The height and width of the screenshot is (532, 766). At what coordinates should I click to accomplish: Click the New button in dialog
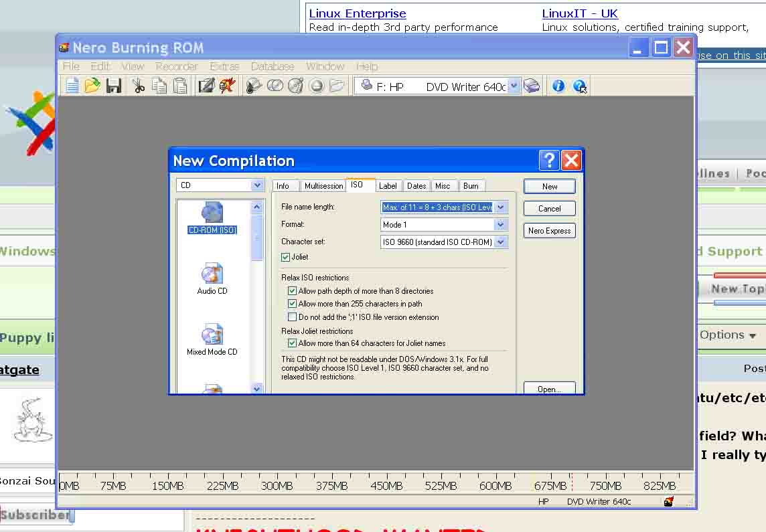click(550, 187)
